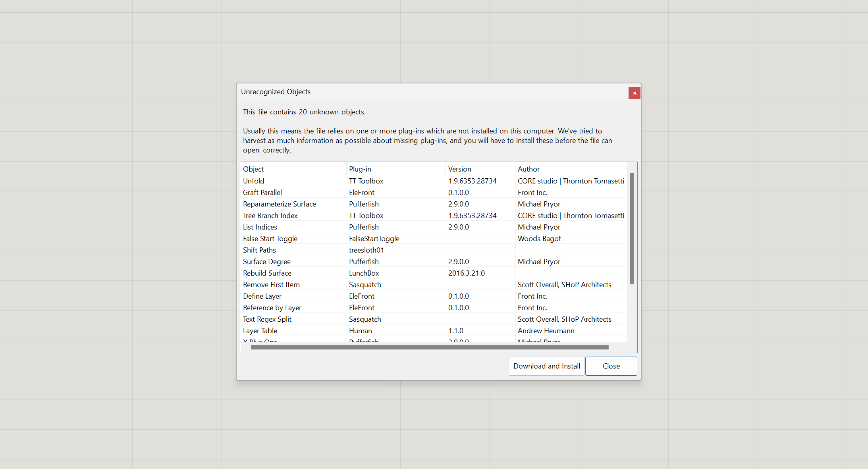868x469 pixels.
Task: Click Download and Install button
Action: [546, 366]
